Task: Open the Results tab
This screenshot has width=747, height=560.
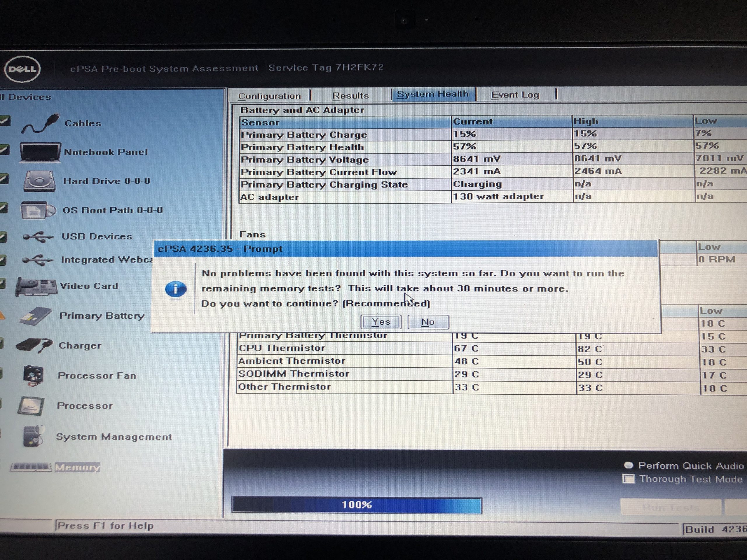Action: [x=350, y=96]
